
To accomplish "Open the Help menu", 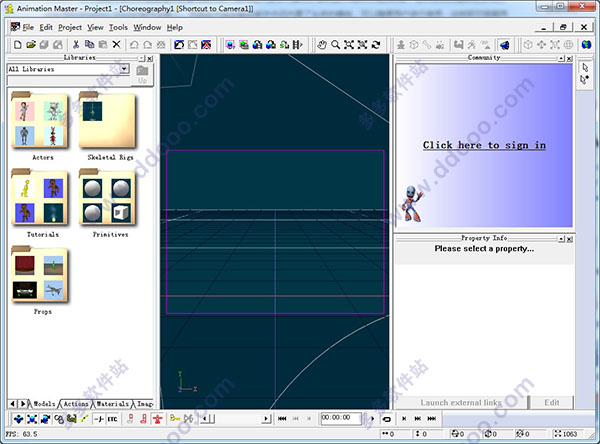I will 174,28.
